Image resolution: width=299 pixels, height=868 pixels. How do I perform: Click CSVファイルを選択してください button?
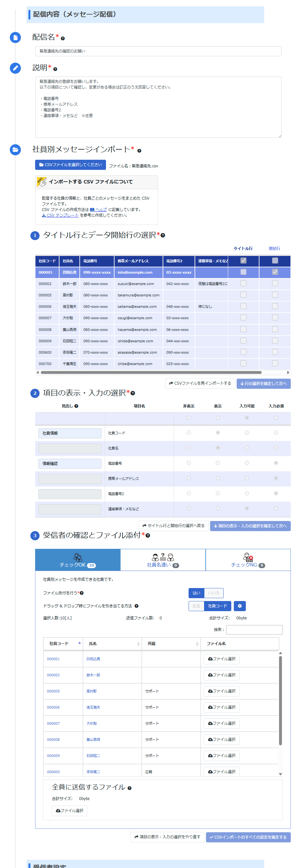(71, 164)
